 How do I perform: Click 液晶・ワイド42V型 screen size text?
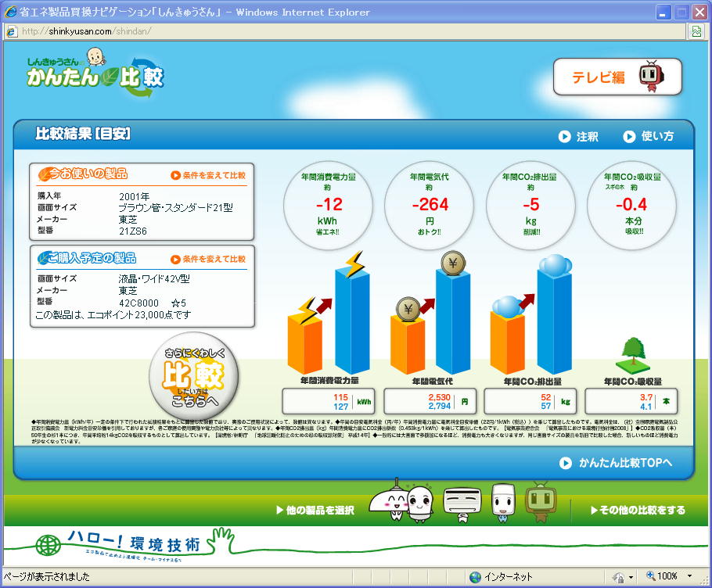pos(154,279)
